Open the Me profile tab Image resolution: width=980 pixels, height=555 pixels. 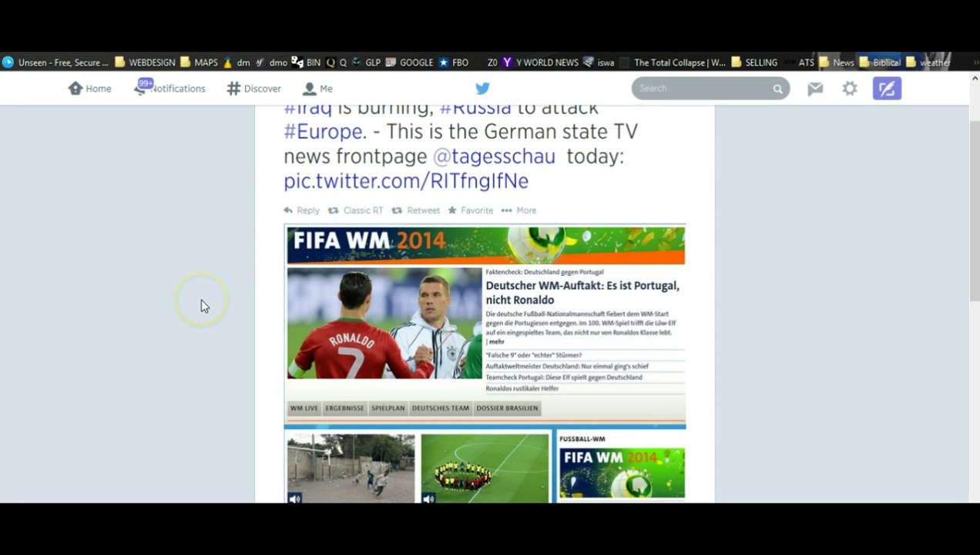317,89
